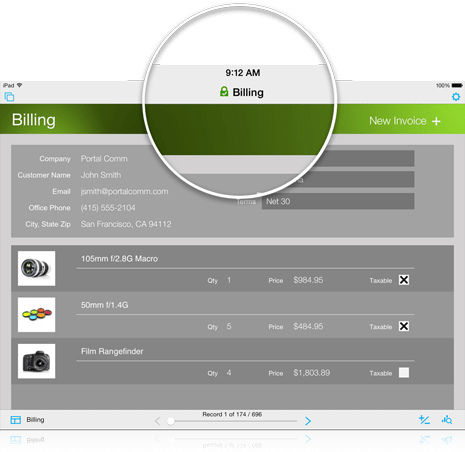
Task: Click San Francisco, CA 94112 value
Action: 126,224
